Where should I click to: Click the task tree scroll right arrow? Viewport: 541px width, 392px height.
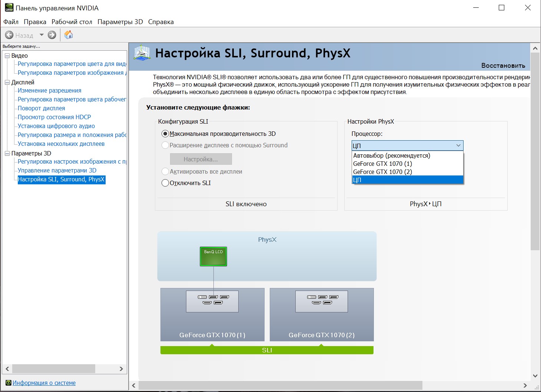(121, 369)
